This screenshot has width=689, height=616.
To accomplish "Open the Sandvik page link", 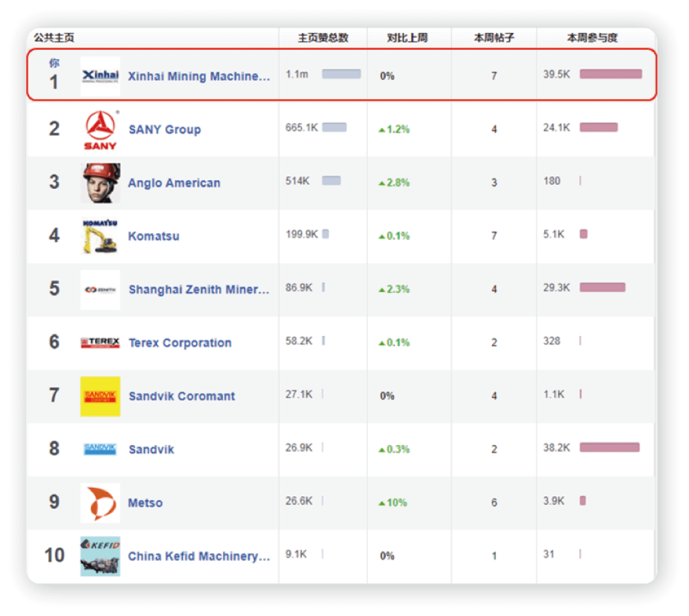I will click(151, 449).
